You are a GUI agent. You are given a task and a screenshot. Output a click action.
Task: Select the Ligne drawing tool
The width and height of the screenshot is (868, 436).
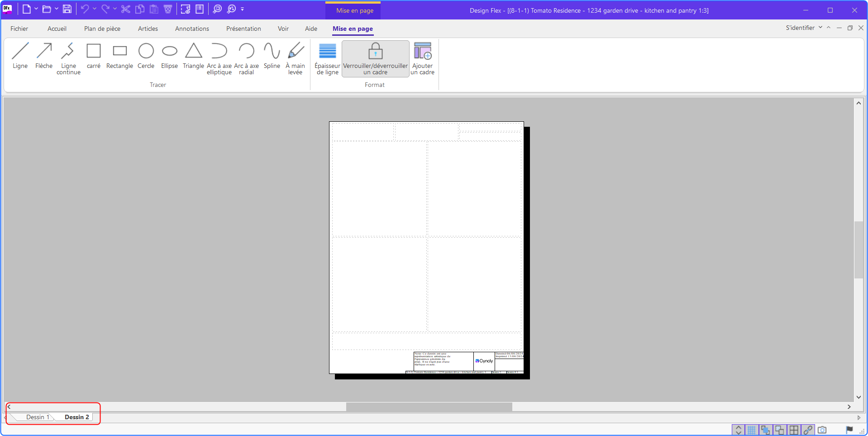20,56
